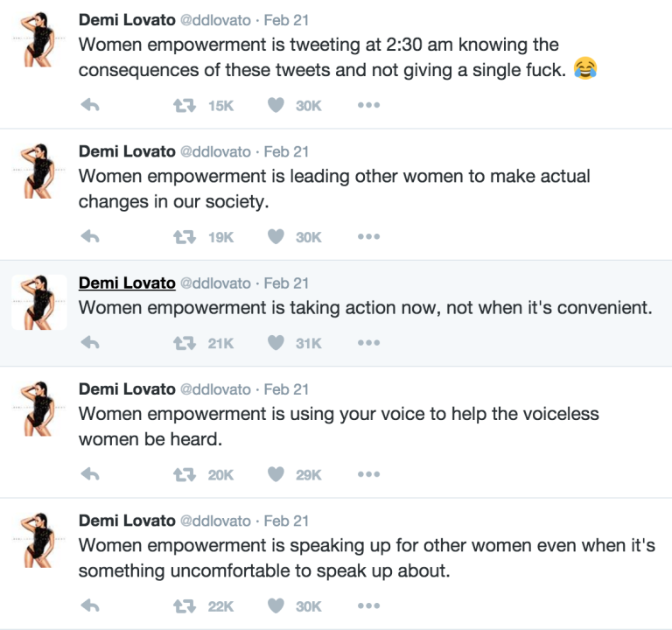Image resolution: width=672 pixels, height=630 pixels.
Task: Like the tweet with 31K likes
Action: [x=276, y=343]
